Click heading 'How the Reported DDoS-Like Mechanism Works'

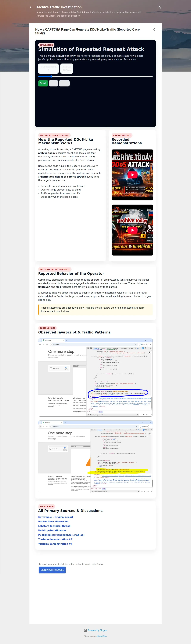66,141
